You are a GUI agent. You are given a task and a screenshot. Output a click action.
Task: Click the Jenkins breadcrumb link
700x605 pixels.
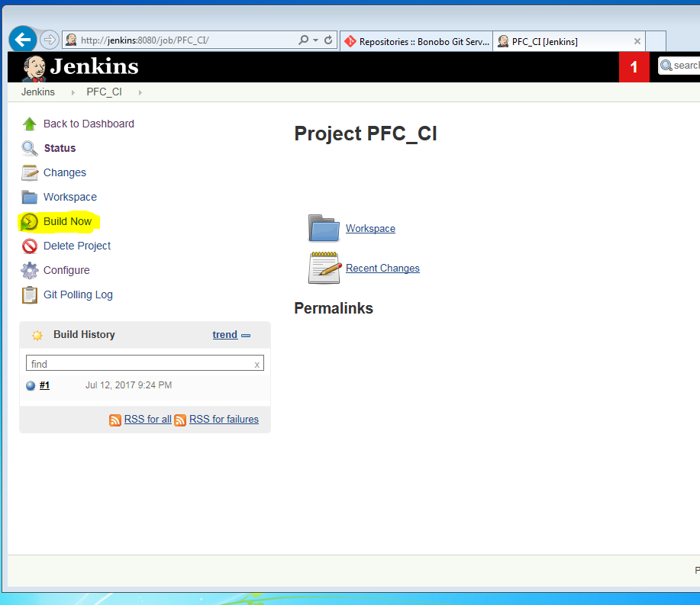[38, 92]
